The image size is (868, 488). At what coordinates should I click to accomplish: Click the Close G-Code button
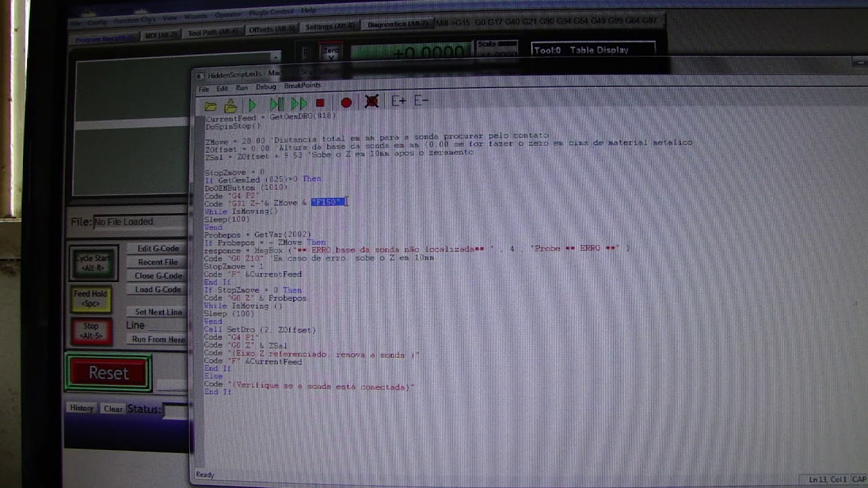(158, 276)
